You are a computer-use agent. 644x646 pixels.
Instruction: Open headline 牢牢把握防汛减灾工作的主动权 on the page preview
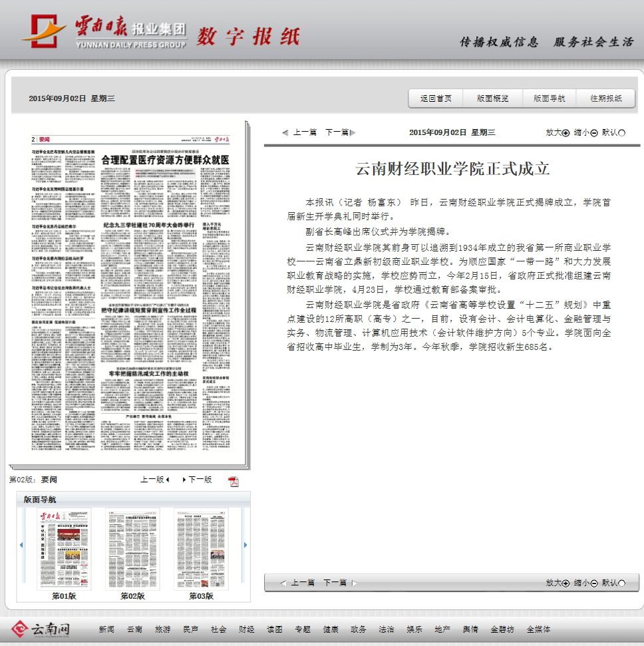[149, 374]
